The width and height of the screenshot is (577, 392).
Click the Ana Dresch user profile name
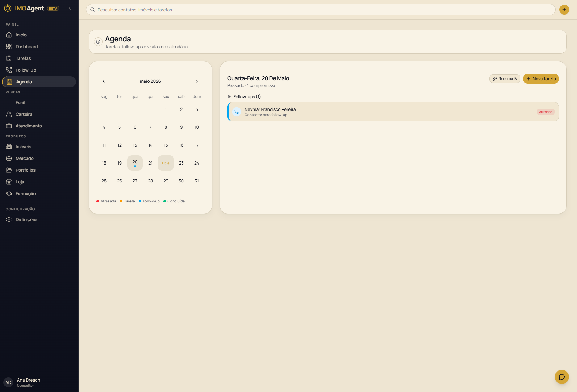pyautogui.click(x=28, y=380)
